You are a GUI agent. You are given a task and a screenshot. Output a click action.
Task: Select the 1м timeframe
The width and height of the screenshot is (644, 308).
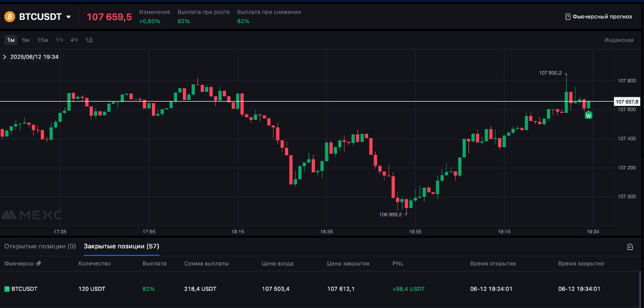[x=11, y=40]
